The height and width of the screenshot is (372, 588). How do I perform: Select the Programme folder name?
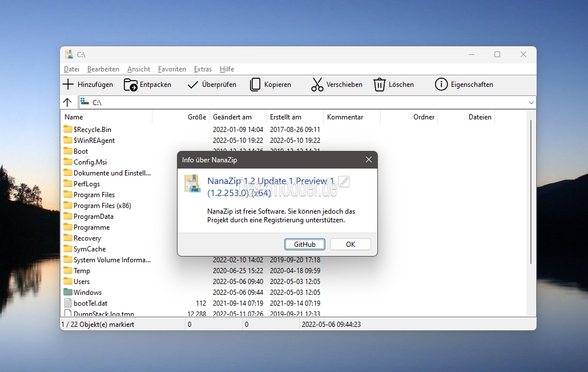91,227
